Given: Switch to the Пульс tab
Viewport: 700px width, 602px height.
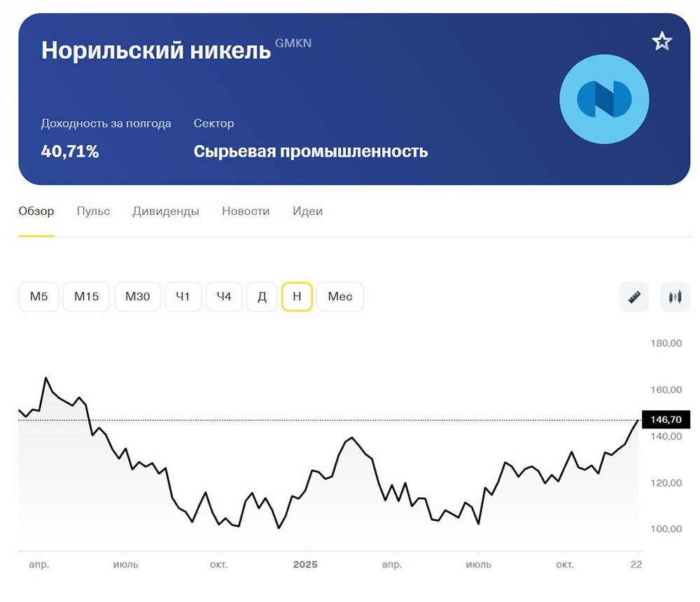Looking at the screenshot, I should click(x=93, y=211).
